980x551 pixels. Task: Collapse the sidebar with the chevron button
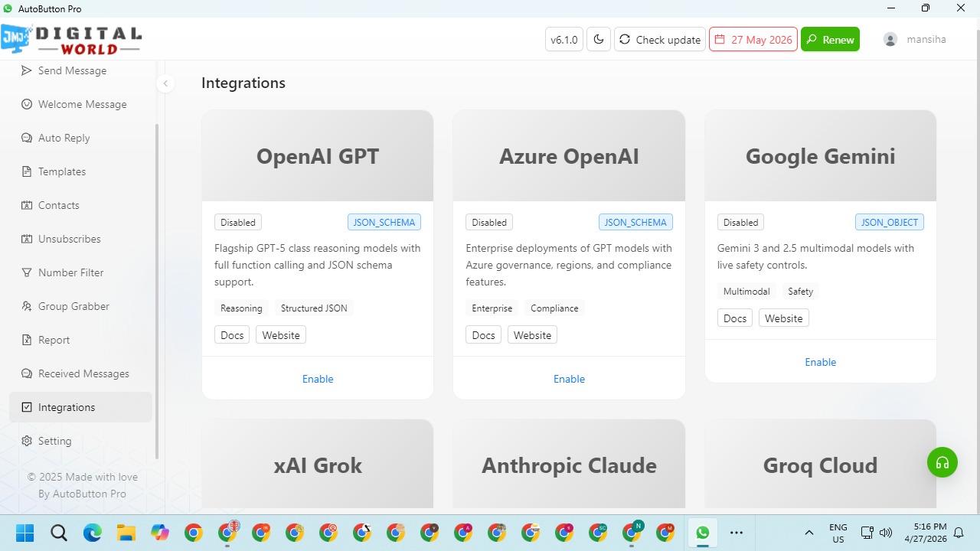(165, 83)
